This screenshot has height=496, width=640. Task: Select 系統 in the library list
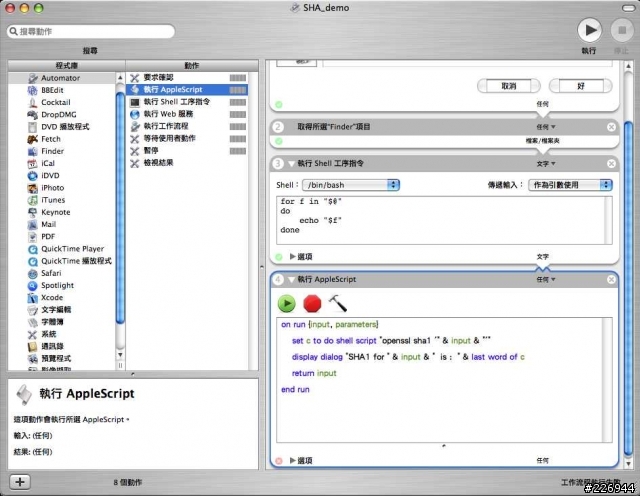(x=62, y=334)
